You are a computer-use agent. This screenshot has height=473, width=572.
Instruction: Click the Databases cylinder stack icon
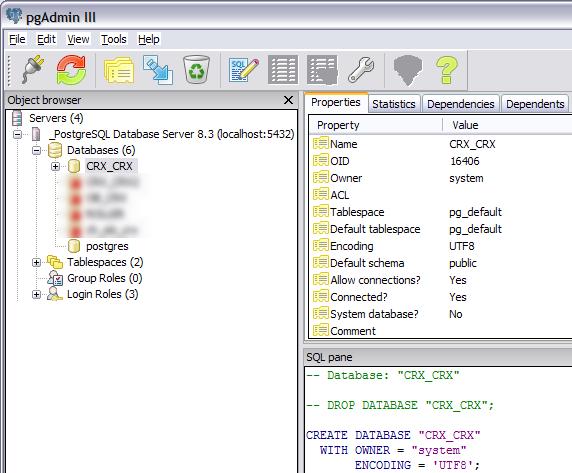click(x=55, y=150)
